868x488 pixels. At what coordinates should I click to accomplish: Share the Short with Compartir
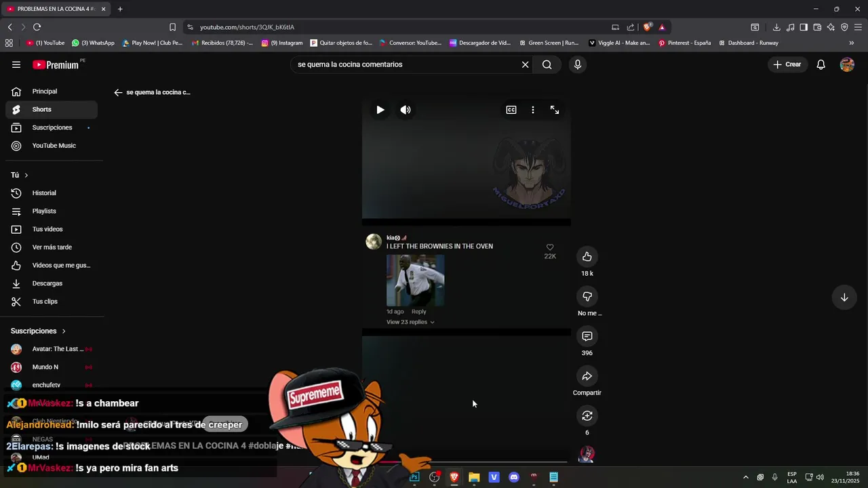coord(587,376)
